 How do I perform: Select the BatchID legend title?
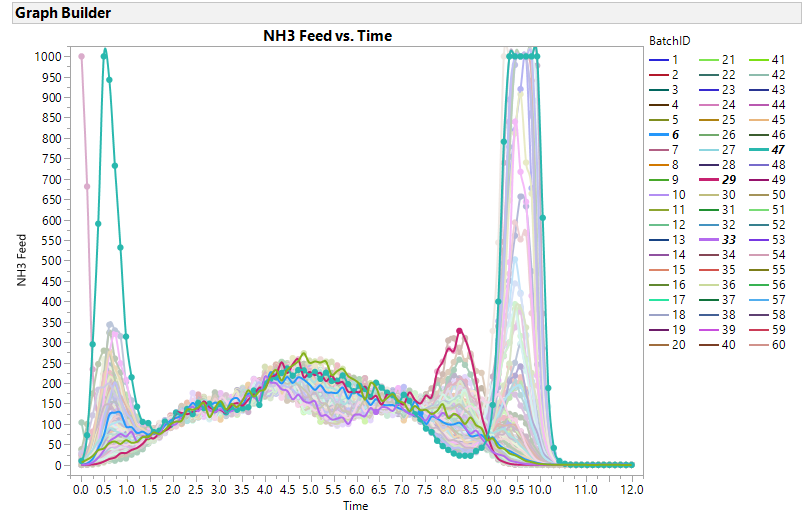coord(670,41)
